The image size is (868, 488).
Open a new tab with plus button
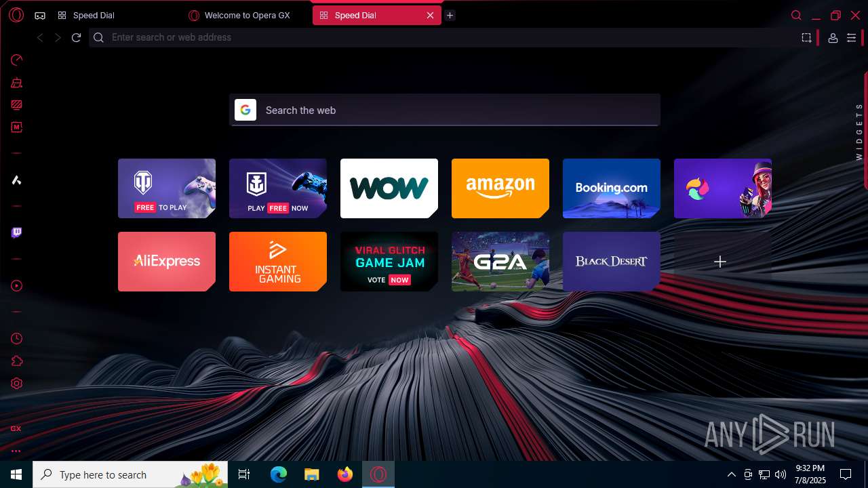(450, 16)
